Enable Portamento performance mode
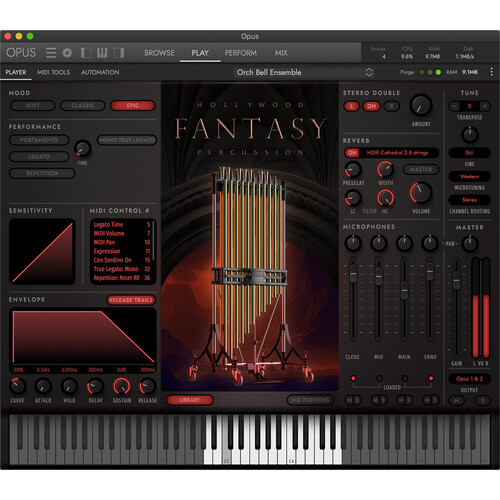This screenshot has height=500, width=500. click(39, 140)
